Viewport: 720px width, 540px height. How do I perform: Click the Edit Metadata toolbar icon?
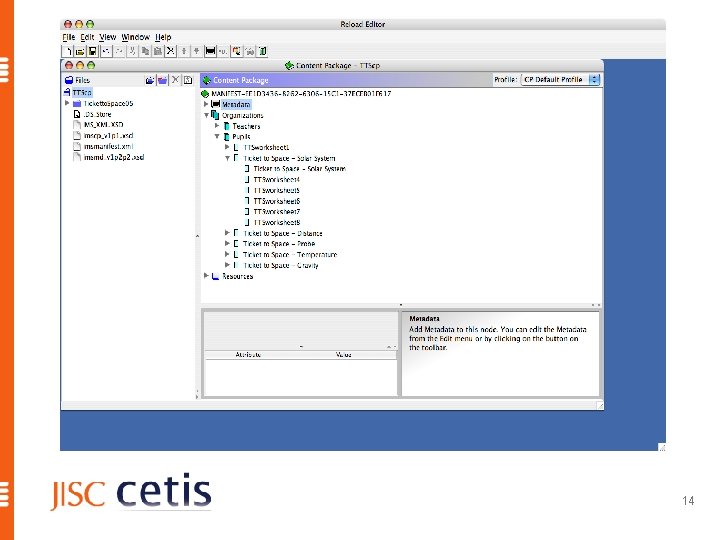(210, 51)
